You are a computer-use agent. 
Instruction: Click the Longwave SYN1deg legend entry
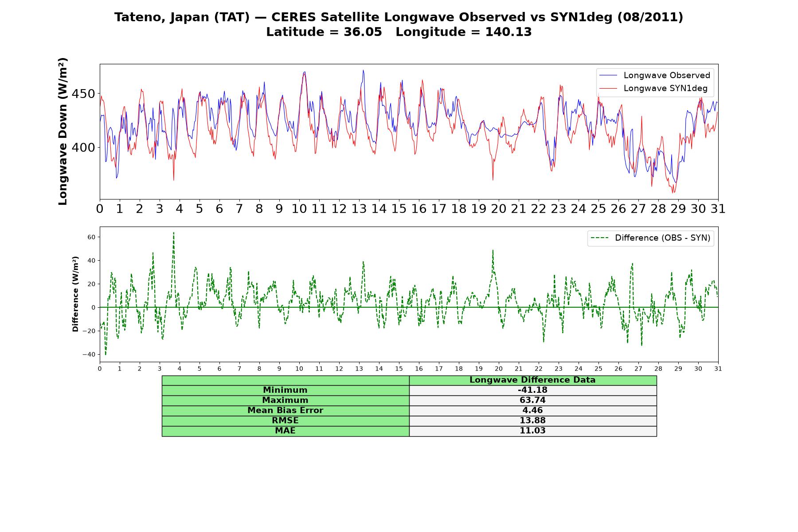pos(653,88)
